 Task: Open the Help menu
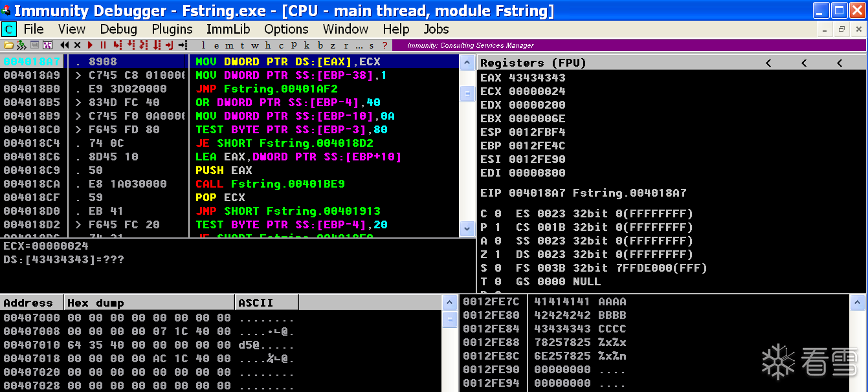396,29
